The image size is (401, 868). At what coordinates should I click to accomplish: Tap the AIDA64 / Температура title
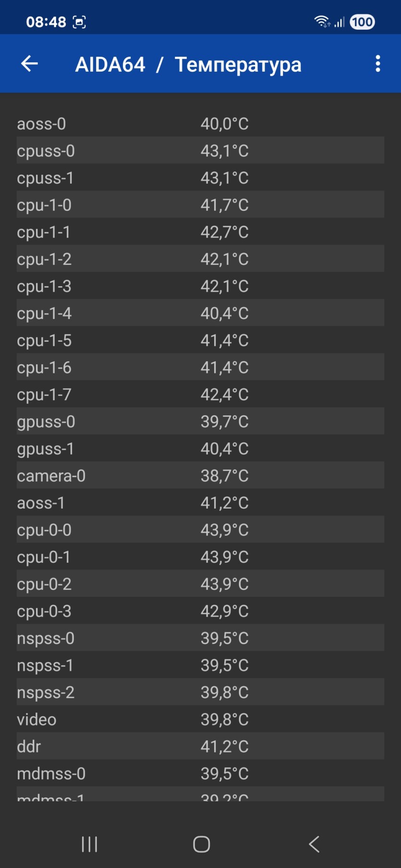tap(188, 64)
